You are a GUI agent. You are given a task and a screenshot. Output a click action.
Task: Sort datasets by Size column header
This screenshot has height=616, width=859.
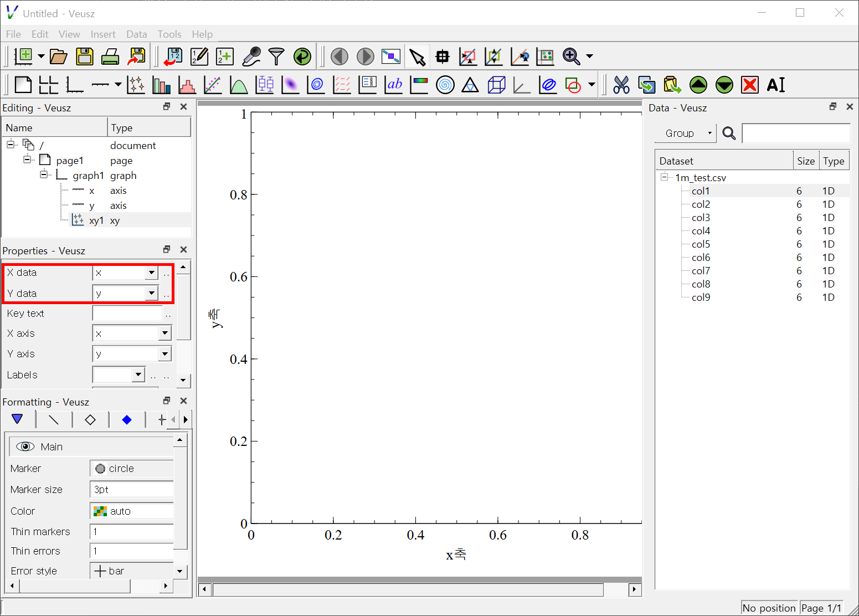[x=806, y=161]
